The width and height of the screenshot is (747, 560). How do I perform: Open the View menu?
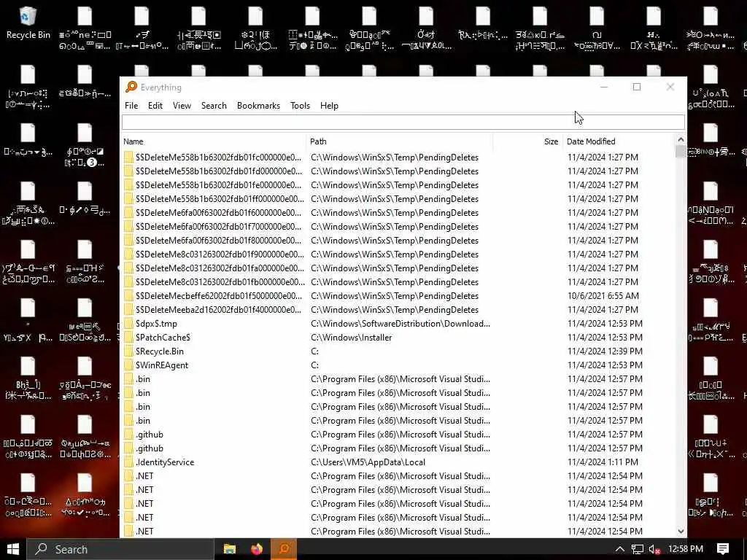tap(182, 106)
